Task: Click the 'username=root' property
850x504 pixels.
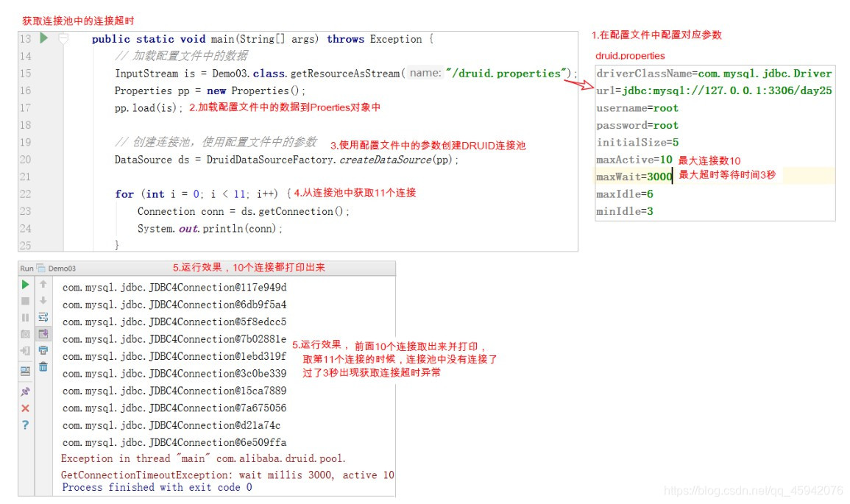Action: click(x=637, y=108)
